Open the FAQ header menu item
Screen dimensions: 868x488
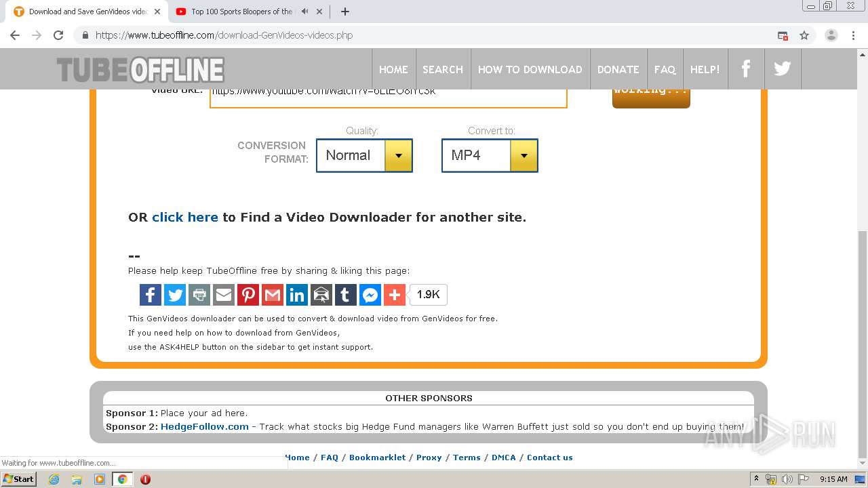coord(665,69)
